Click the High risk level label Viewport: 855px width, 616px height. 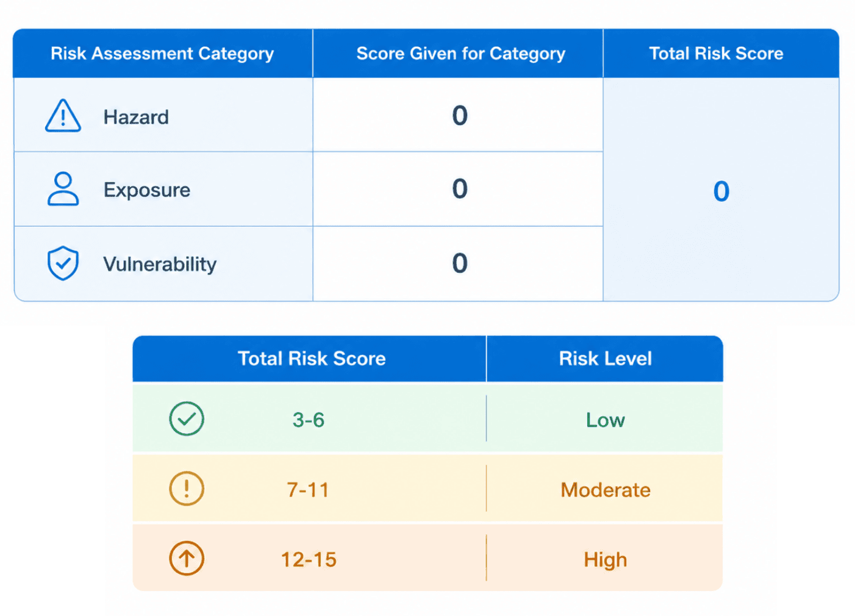pyautogui.click(x=606, y=560)
